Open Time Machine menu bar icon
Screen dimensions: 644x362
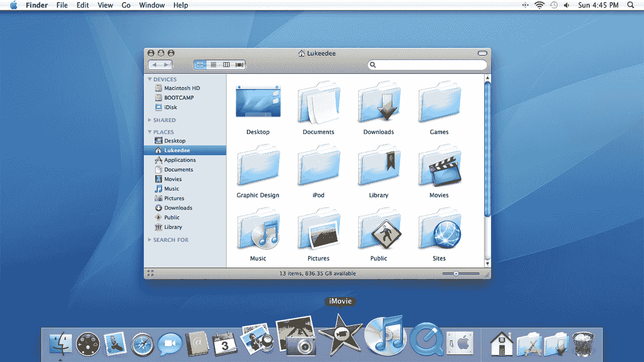click(554, 5)
